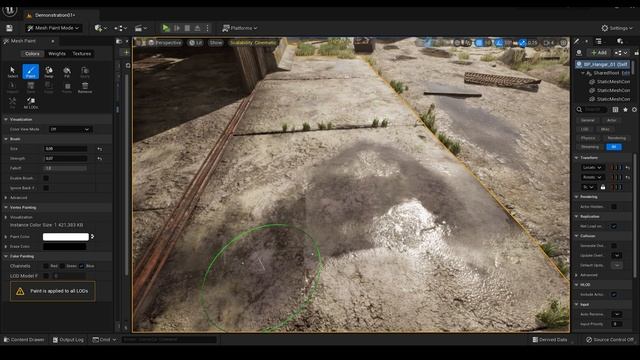Open the cinematics toolbar dropdown

tap(140, 28)
